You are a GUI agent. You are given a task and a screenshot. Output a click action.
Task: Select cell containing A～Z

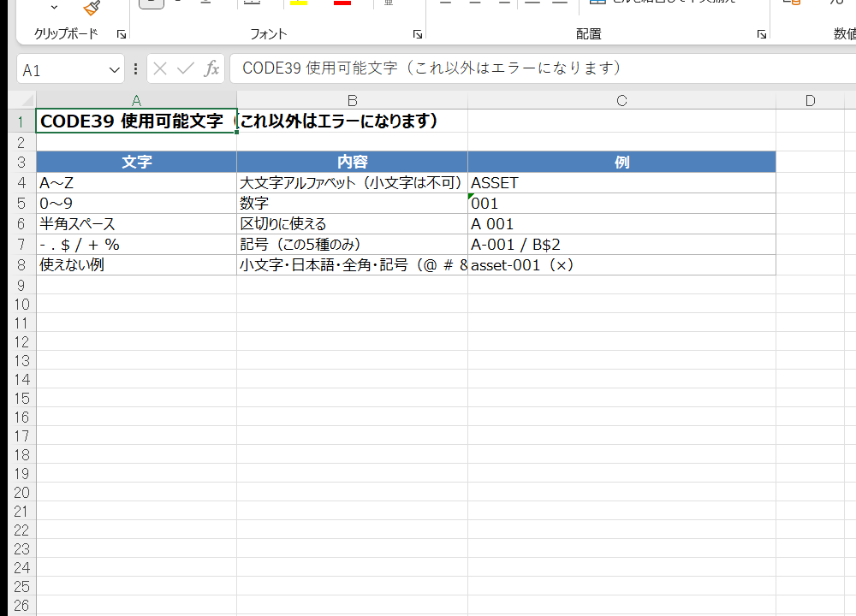pyautogui.click(x=136, y=183)
